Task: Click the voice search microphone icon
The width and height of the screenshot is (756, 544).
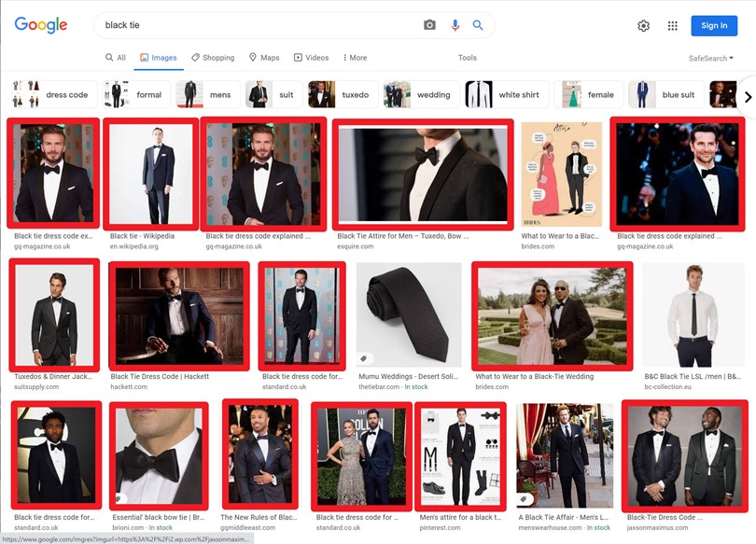Action: point(455,25)
